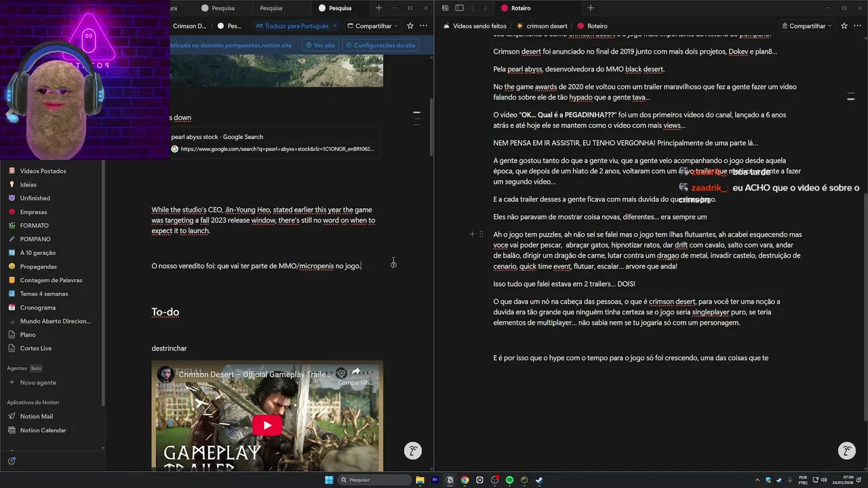Click the Unfinished page icon in sidebar
868x488 pixels.
click(12, 198)
